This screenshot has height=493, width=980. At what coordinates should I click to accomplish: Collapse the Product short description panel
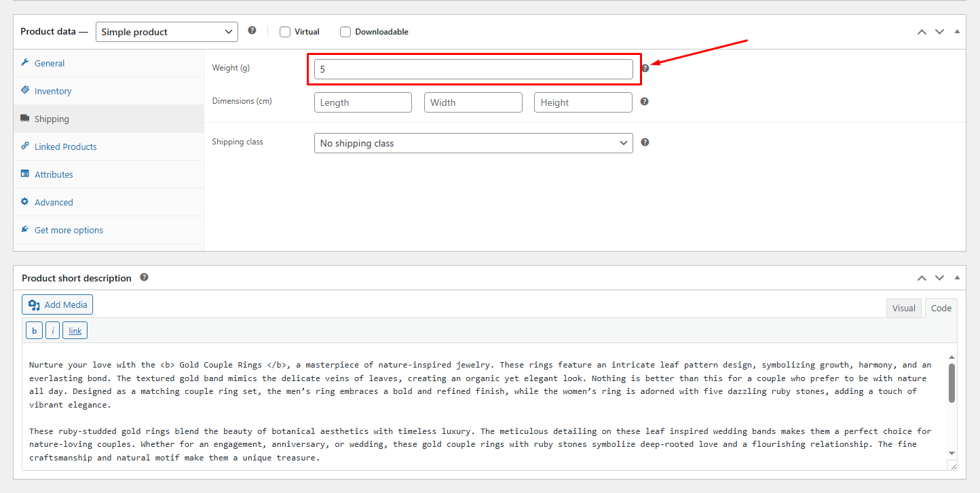[957, 278]
